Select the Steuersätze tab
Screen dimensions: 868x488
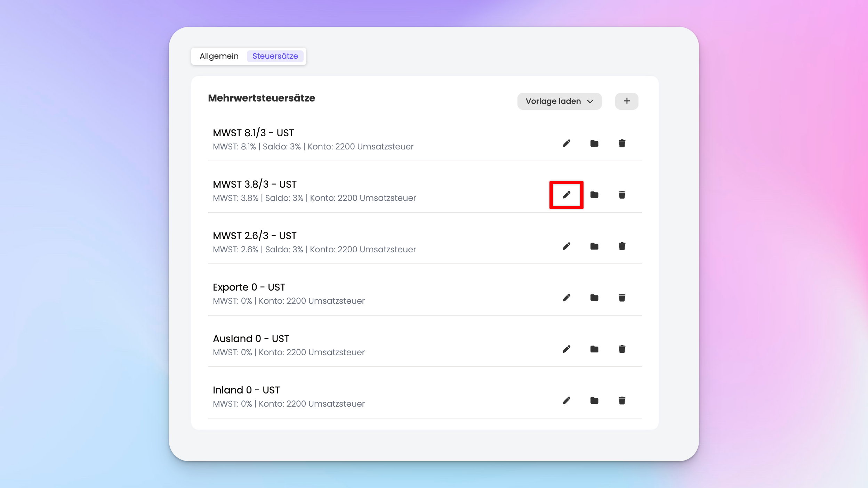(275, 56)
